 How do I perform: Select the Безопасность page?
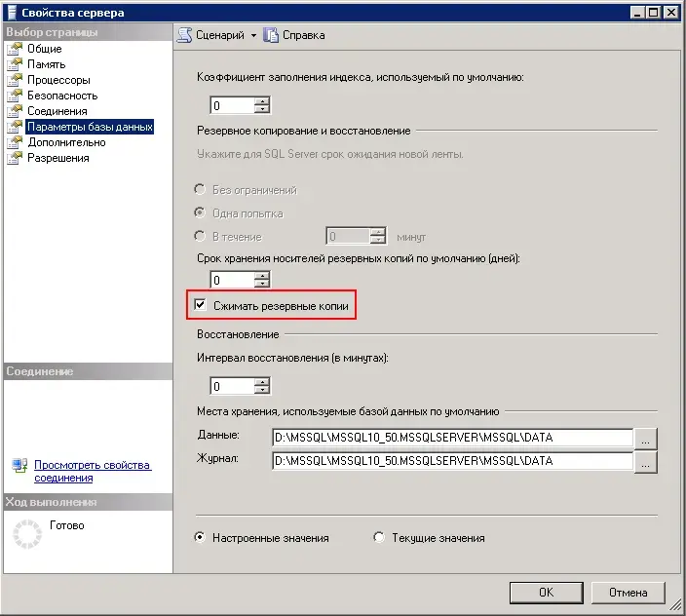(61, 96)
